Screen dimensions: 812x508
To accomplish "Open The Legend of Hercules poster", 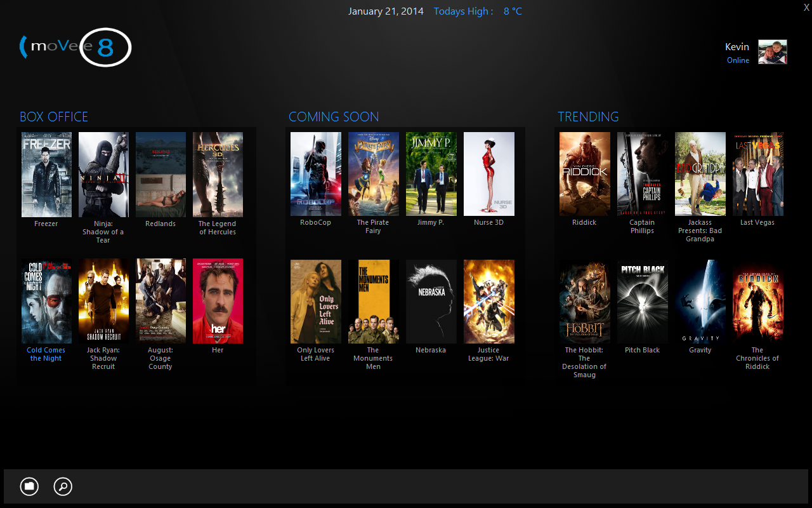I will (x=218, y=175).
